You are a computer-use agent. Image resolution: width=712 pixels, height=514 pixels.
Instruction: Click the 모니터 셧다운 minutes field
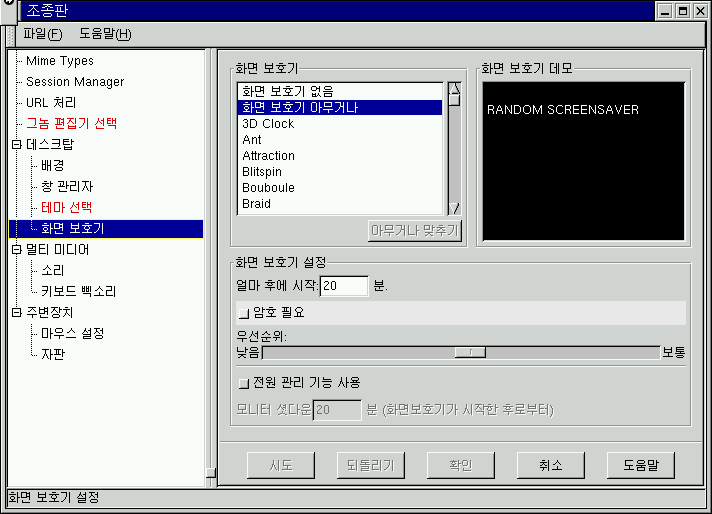[x=337, y=410]
